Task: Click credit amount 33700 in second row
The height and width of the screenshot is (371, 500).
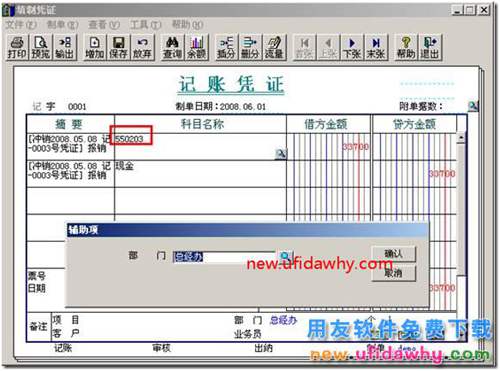Action: click(x=442, y=174)
